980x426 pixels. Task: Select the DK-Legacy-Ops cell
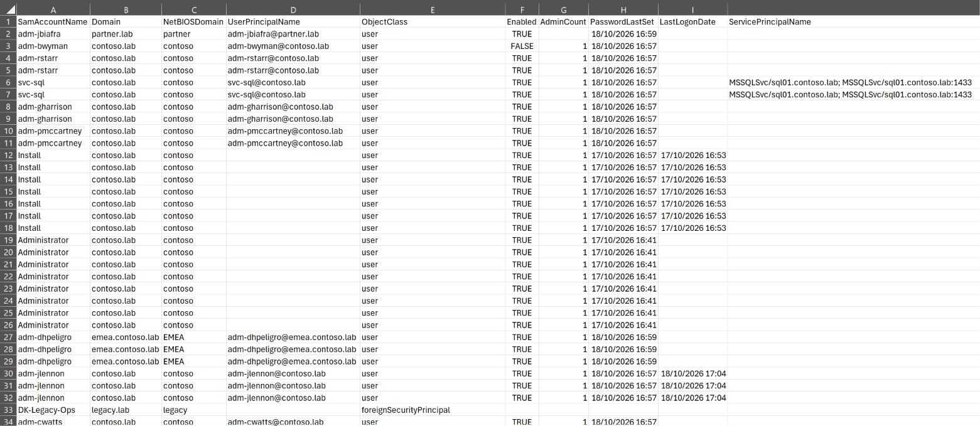[53, 410]
